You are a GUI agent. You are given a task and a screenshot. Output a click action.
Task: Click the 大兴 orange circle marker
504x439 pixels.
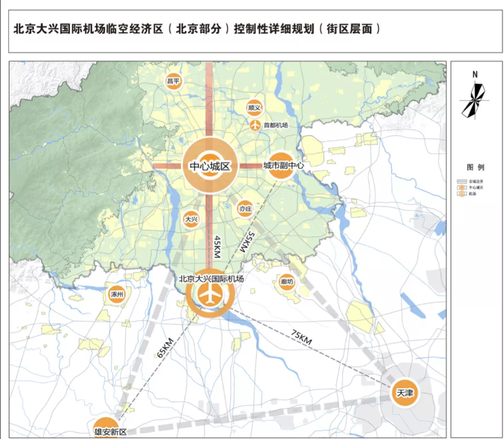pyautogui.click(x=190, y=219)
